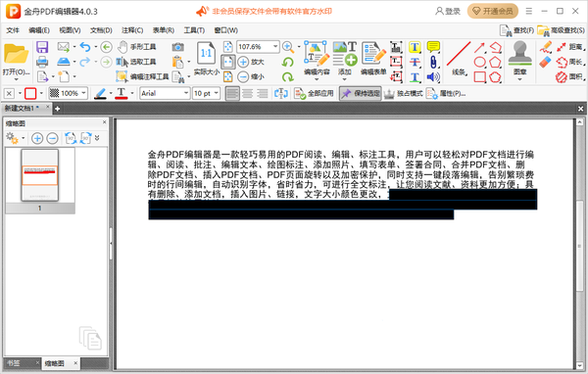This screenshot has width=588, height=374.
Task: Click the print icon in toolbar
Action: tap(42, 62)
